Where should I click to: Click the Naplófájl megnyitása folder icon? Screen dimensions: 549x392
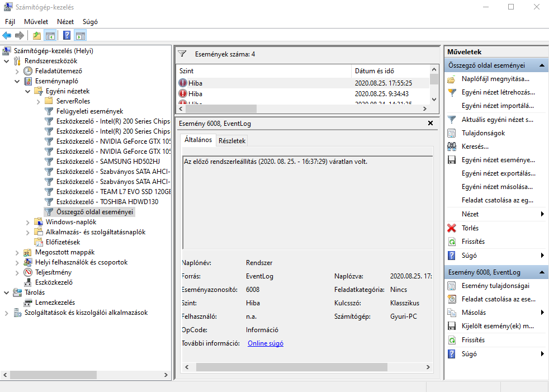coord(452,79)
